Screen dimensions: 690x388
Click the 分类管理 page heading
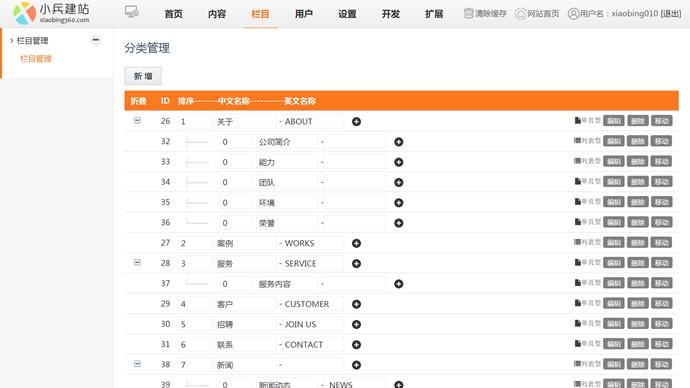coord(147,48)
